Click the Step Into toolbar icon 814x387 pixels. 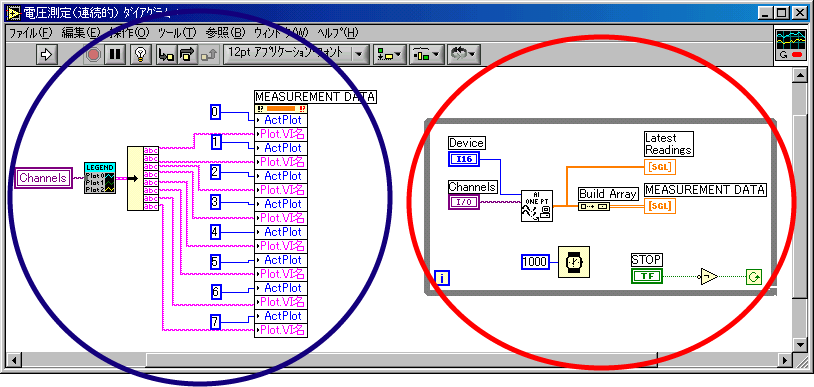(166, 54)
